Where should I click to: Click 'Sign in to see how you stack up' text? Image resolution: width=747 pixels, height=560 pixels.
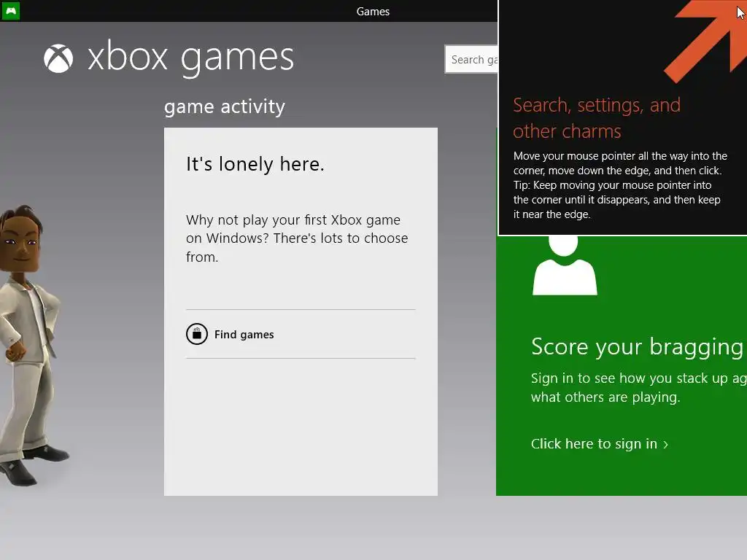(x=638, y=388)
